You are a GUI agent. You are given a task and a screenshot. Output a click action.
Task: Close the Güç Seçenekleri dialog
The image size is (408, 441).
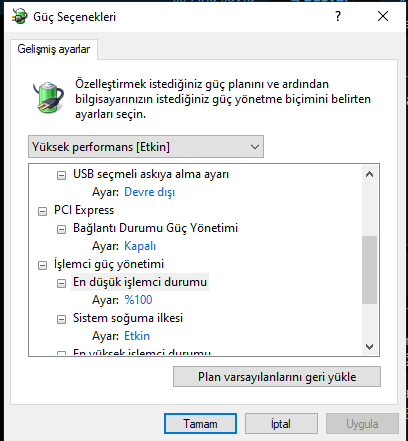[383, 16]
